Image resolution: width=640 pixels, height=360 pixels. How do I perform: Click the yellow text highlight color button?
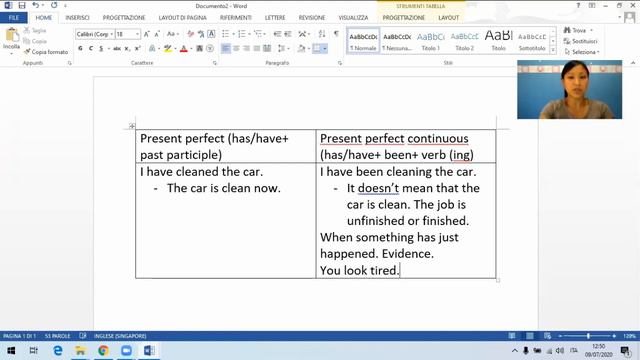coord(167,49)
